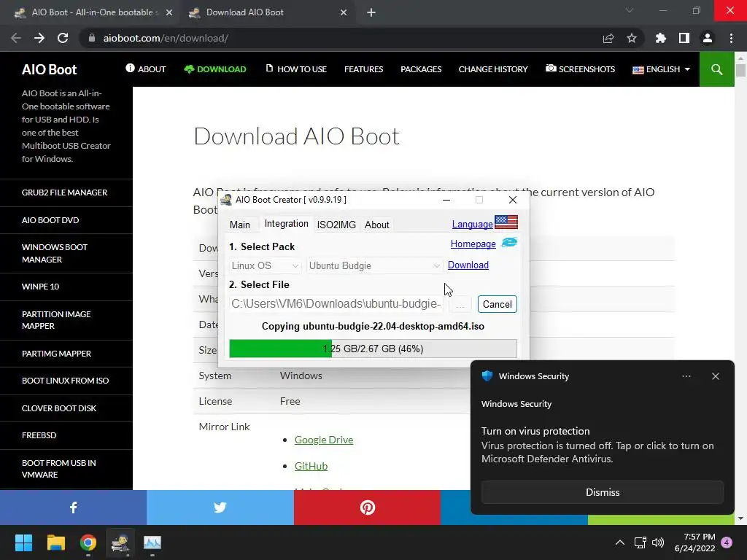Open the How To Use nav item
The image size is (747, 560).
(295, 69)
